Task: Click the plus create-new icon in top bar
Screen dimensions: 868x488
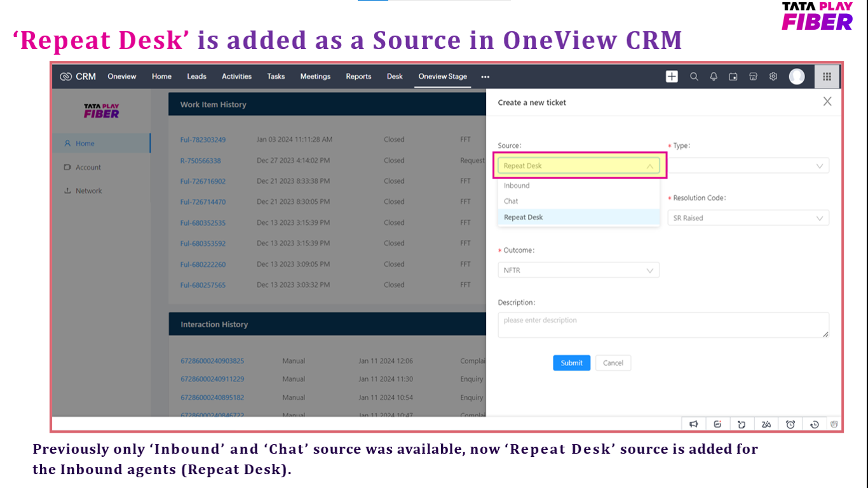Action: [672, 76]
